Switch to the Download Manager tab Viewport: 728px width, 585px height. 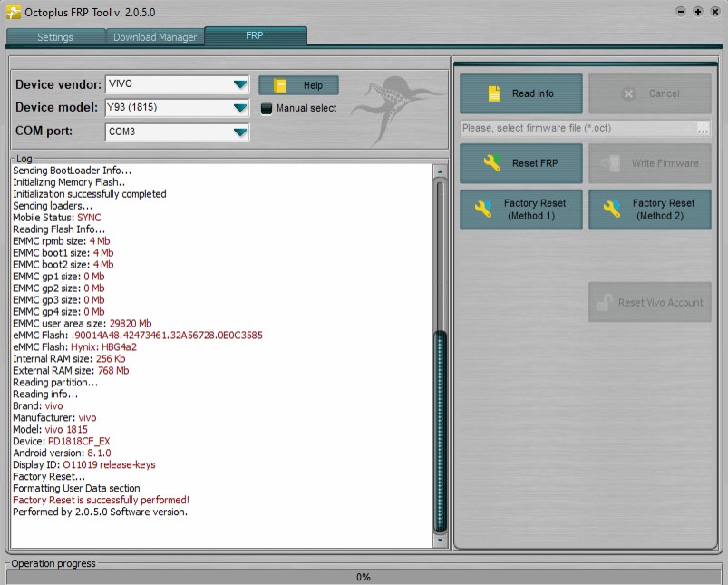(155, 37)
